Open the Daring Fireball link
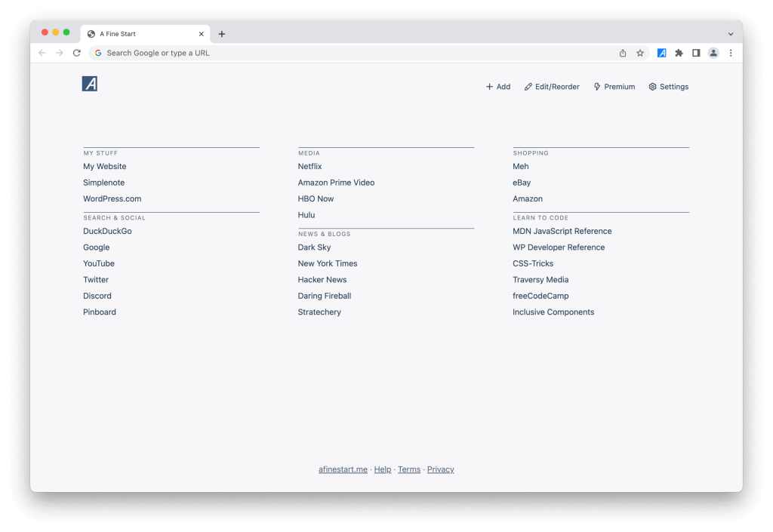The height and width of the screenshot is (532, 773). click(325, 296)
